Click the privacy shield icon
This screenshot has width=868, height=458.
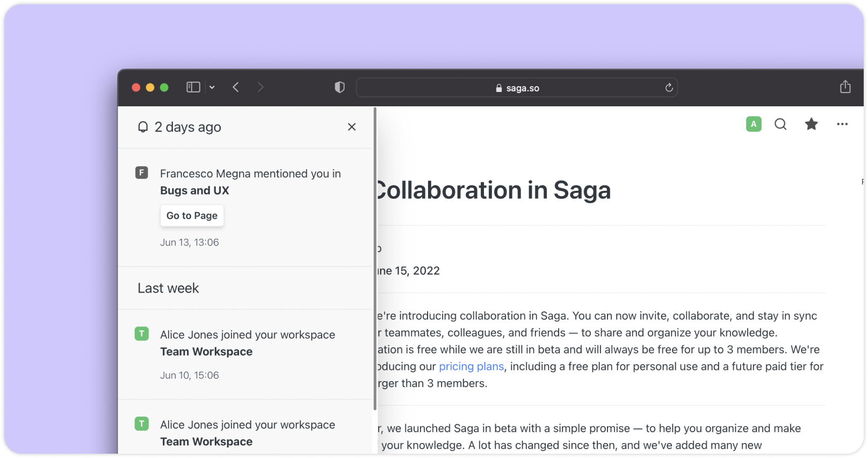point(339,87)
